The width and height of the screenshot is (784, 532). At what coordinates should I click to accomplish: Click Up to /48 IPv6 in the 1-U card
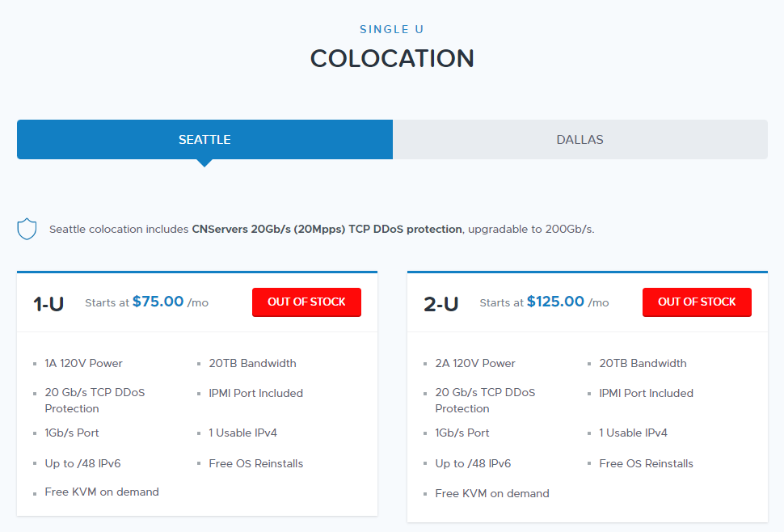pos(82,464)
